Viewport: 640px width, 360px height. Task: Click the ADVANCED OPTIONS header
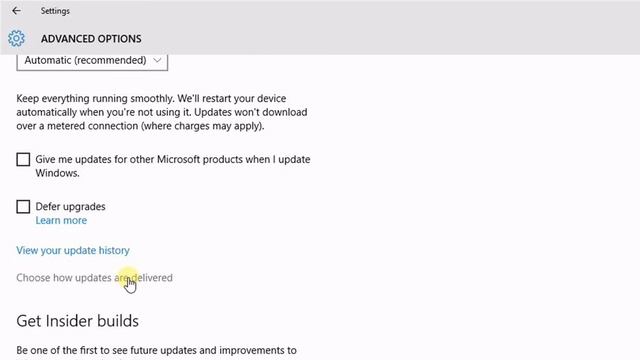pyautogui.click(x=91, y=39)
